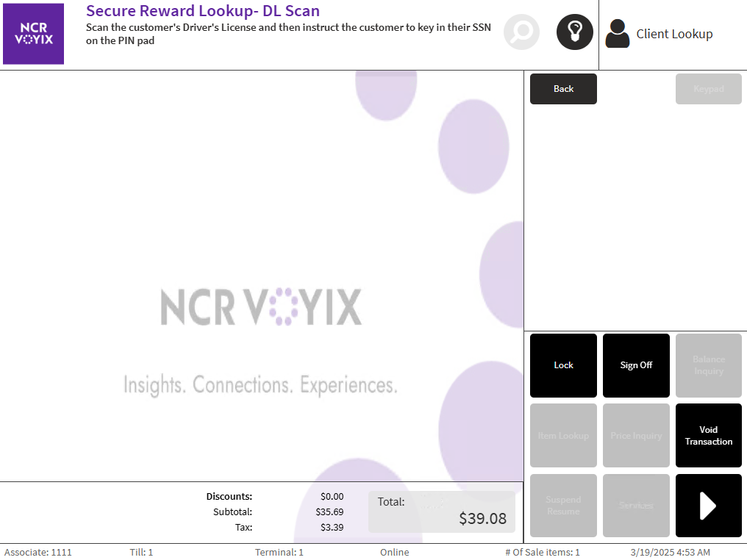The image size is (747, 560).
Task: Click the Subtotal $35.69 value
Action: pos(329,512)
